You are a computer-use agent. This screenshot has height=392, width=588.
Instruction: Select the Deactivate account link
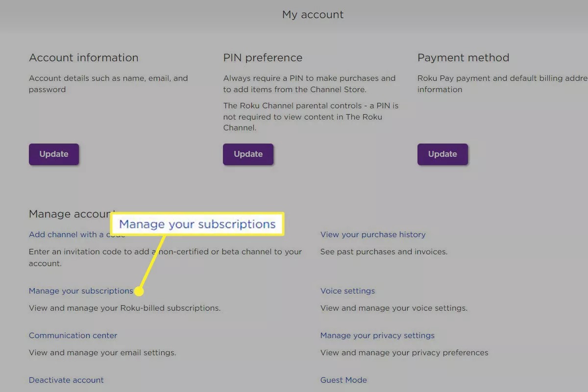(x=66, y=380)
